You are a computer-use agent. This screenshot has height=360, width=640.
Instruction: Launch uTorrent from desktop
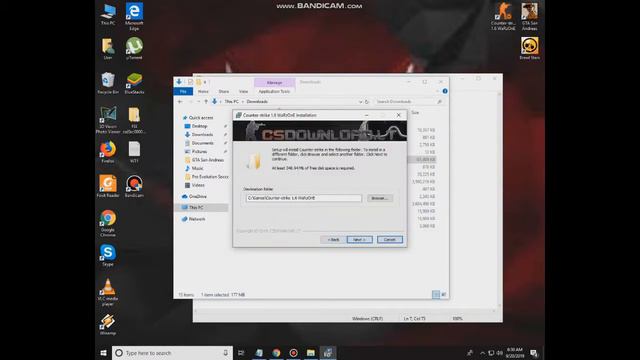click(x=134, y=49)
